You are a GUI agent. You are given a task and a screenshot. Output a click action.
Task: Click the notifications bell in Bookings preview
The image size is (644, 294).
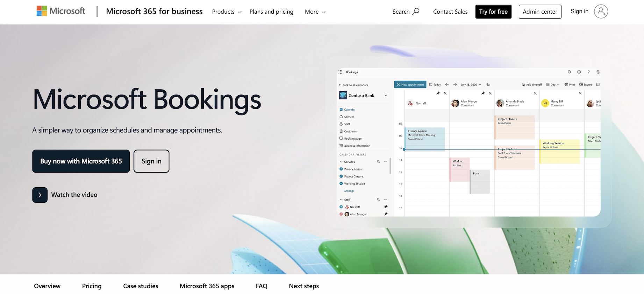tap(569, 72)
